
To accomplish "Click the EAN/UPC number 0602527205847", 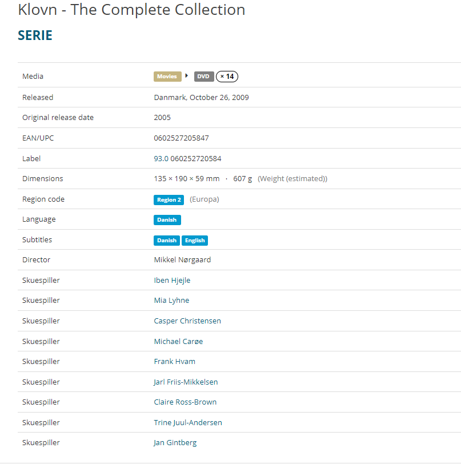I will (x=181, y=138).
